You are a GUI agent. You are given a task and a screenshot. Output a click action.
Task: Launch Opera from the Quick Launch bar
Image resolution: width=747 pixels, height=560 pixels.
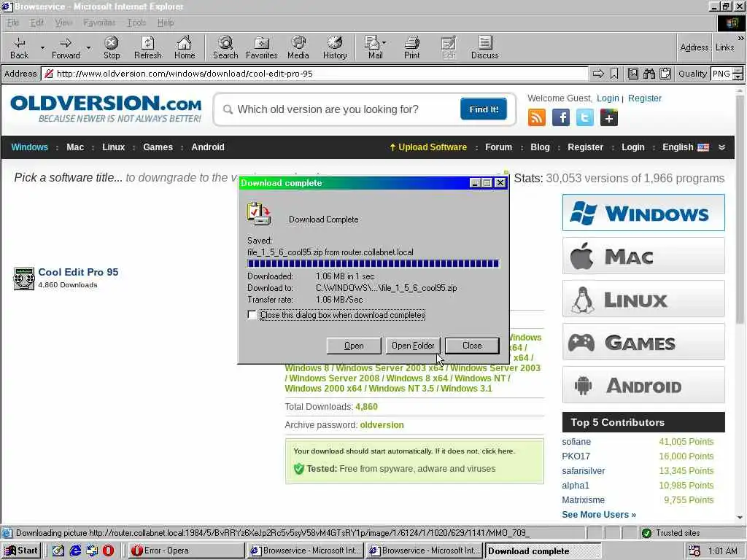coord(108,551)
